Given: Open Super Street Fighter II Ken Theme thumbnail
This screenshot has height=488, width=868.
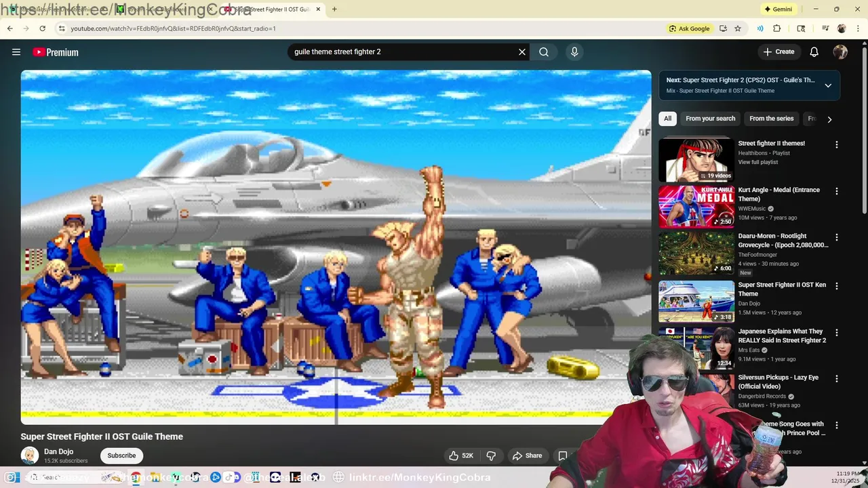Looking at the screenshot, I should (x=696, y=301).
